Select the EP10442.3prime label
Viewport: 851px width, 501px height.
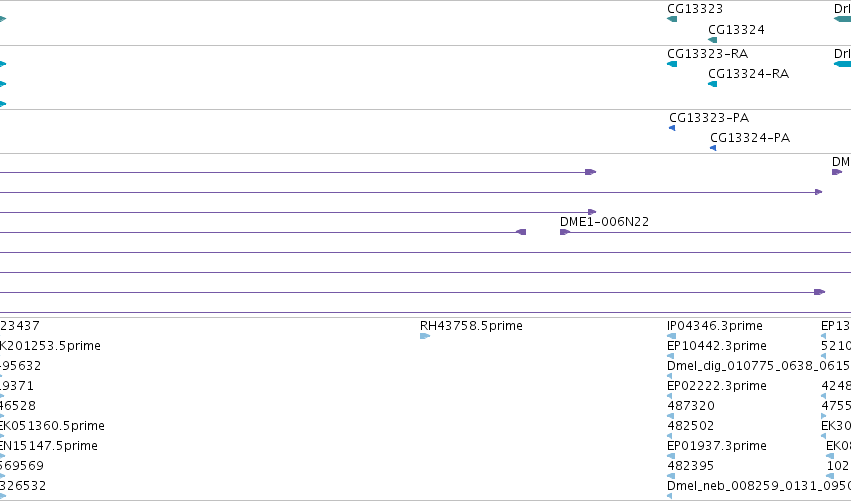[717, 346]
